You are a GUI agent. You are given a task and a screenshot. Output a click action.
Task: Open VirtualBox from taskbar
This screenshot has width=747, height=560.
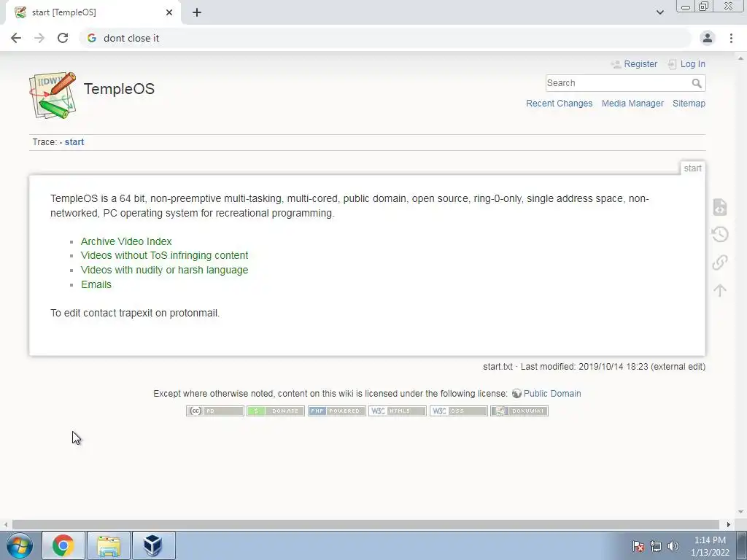[x=153, y=545]
